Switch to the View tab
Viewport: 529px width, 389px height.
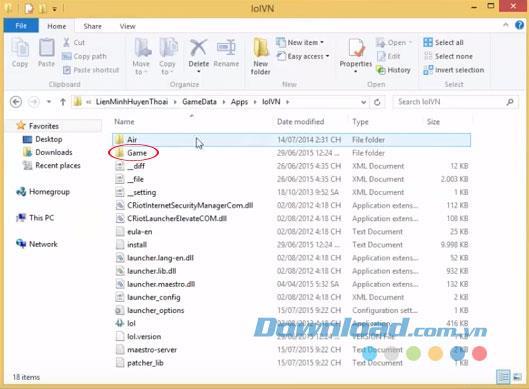click(x=128, y=26)
